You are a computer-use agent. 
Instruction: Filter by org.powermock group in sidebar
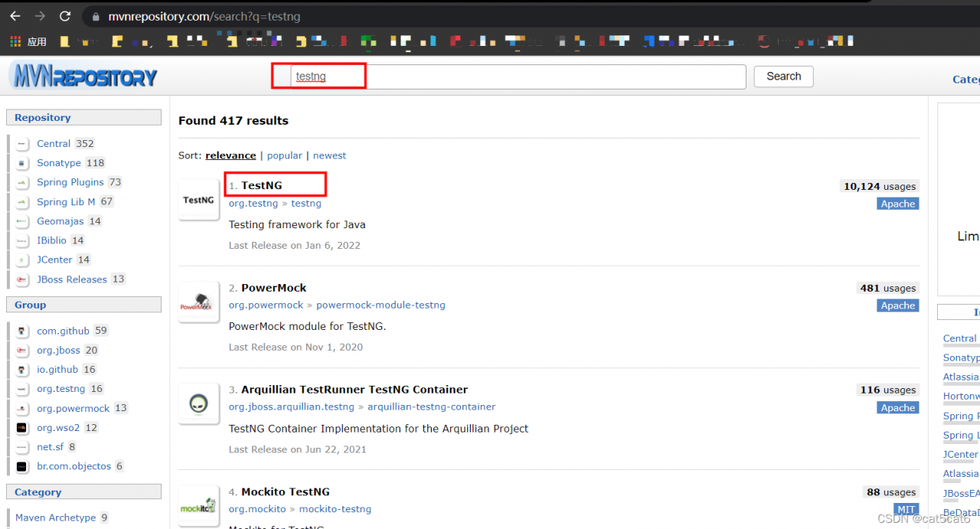pos(73,409)
